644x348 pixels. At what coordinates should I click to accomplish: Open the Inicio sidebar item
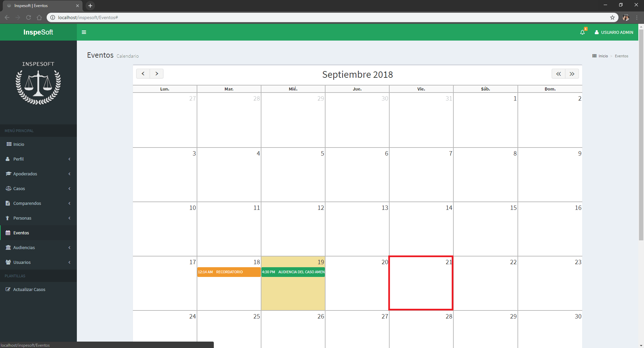coord(38,144)
